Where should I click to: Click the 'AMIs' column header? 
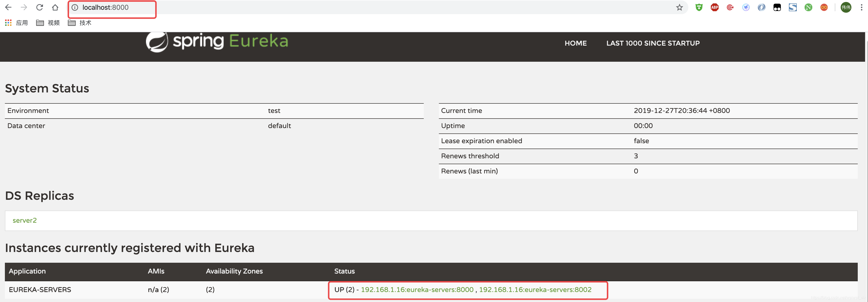pyautogui.click(x=156, y=271)
